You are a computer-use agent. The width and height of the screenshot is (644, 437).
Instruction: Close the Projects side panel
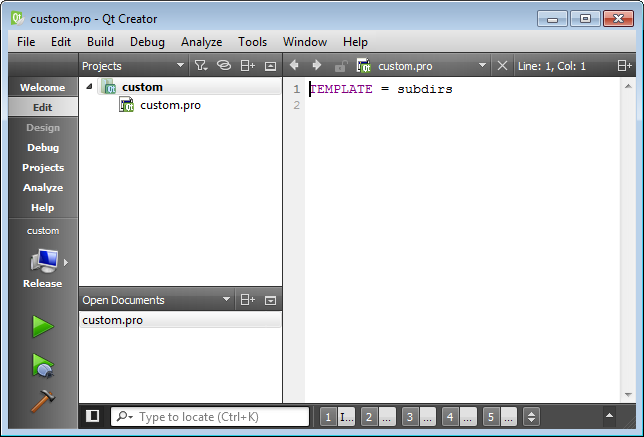[x=270, y=66]
